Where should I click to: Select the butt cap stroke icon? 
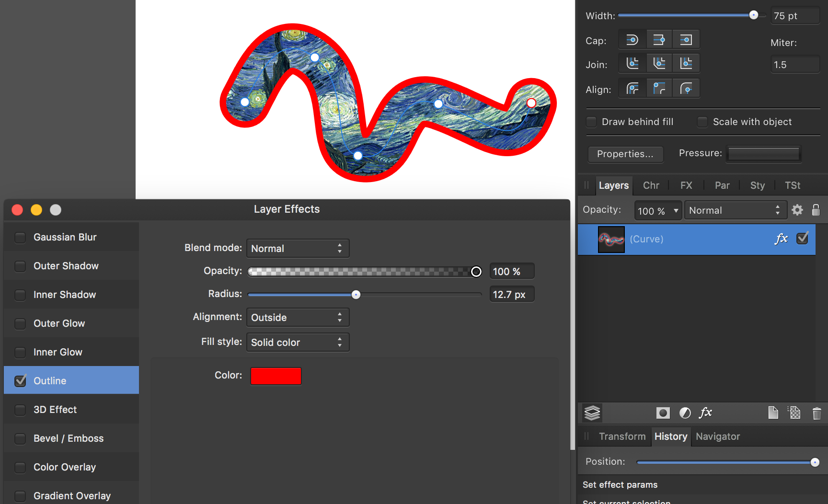[659, 40]
